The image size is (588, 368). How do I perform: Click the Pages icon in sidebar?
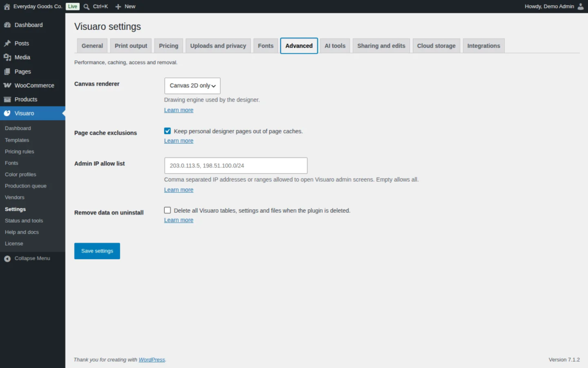coord(7,71)
